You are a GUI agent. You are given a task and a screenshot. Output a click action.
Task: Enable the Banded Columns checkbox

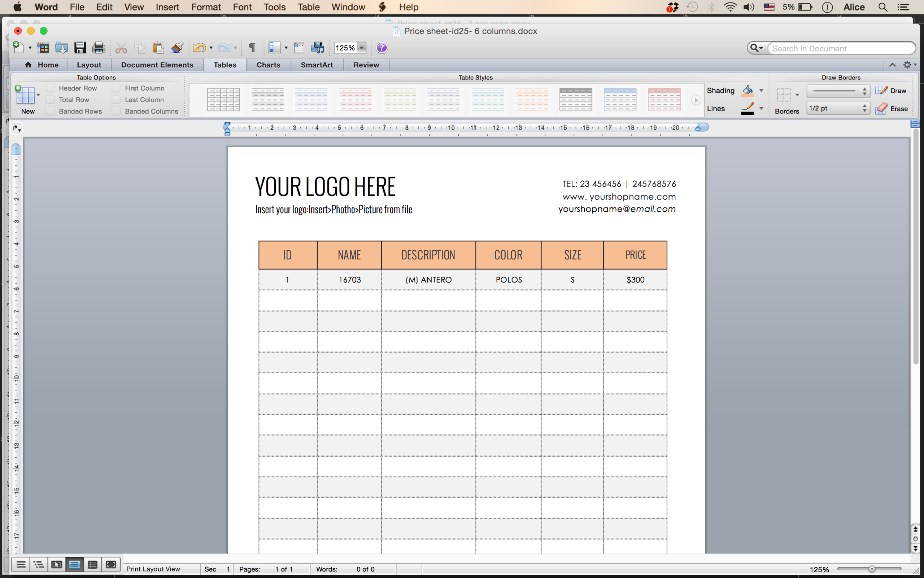(116, 111)
